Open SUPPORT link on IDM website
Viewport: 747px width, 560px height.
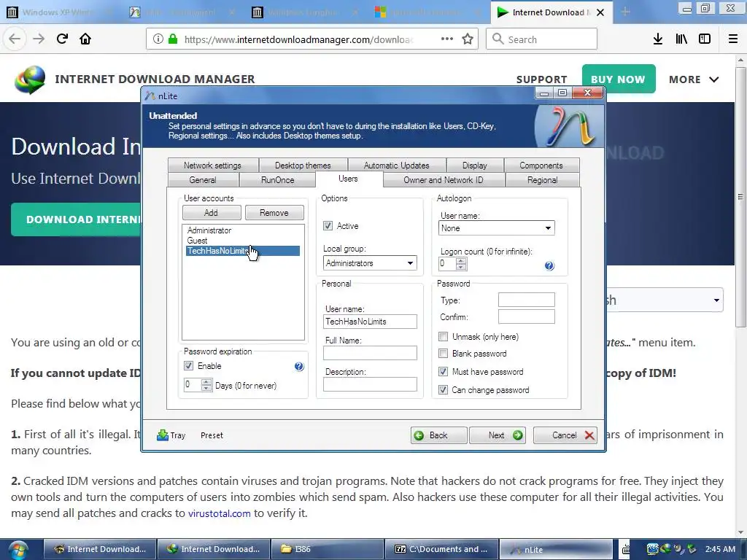[542, 79]
